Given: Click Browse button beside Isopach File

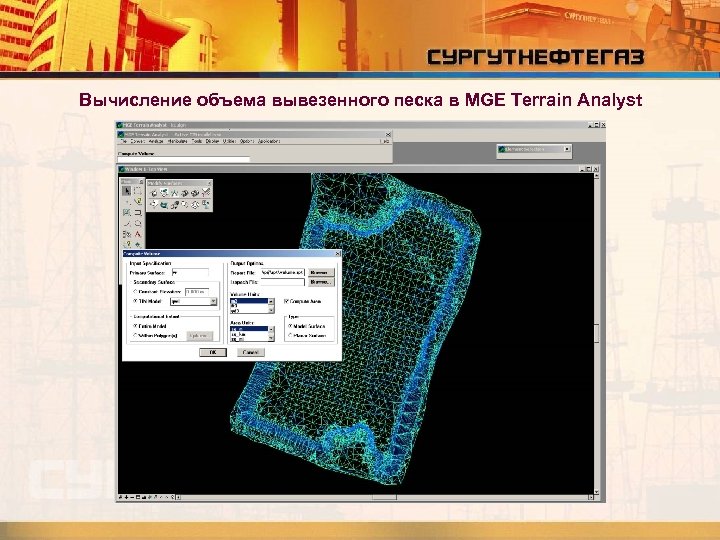Looking at the screenshot, I should coord(321,282).
